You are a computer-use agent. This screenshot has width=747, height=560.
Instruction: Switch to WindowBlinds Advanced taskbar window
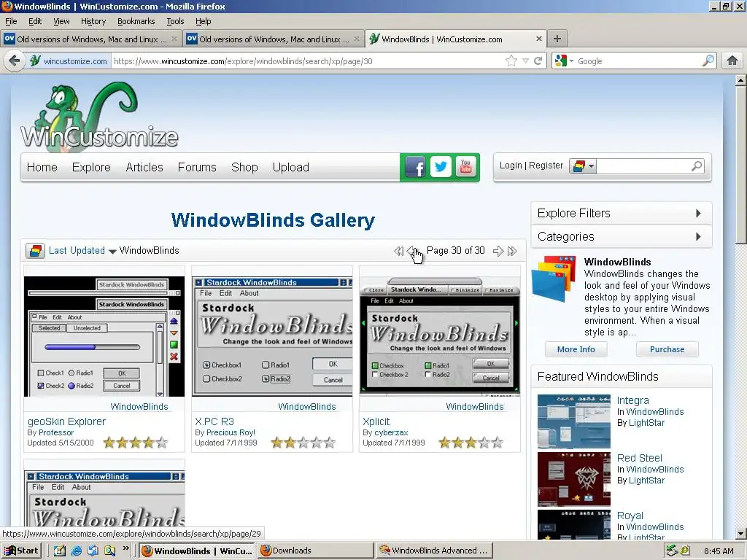click(434, 551)
